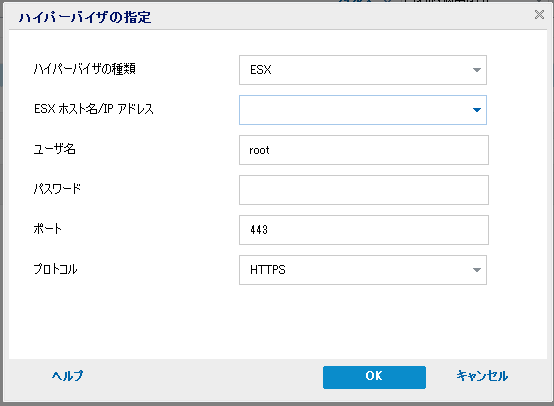Confirm with the OK button
The height and width of the screenshot is (406, 554).
374,377
